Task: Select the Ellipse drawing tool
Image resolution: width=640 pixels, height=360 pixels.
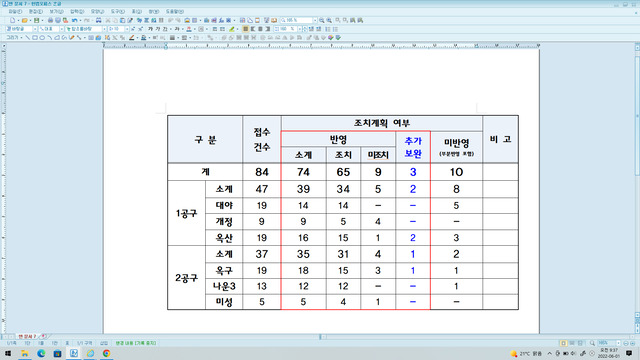Action: click(42, 38)
